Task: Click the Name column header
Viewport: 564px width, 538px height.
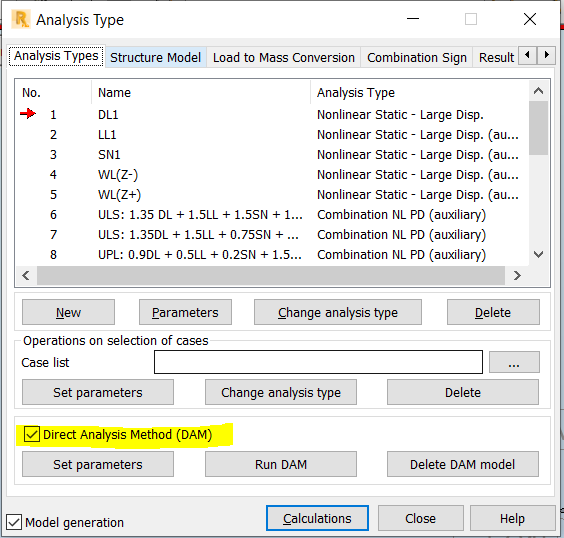Action: click(201, 93)
